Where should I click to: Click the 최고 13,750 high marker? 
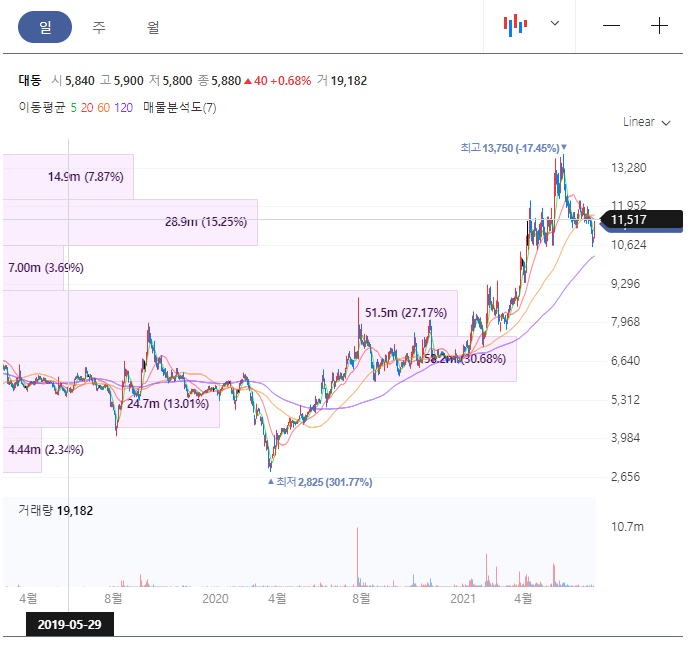(x=513, y=148)
